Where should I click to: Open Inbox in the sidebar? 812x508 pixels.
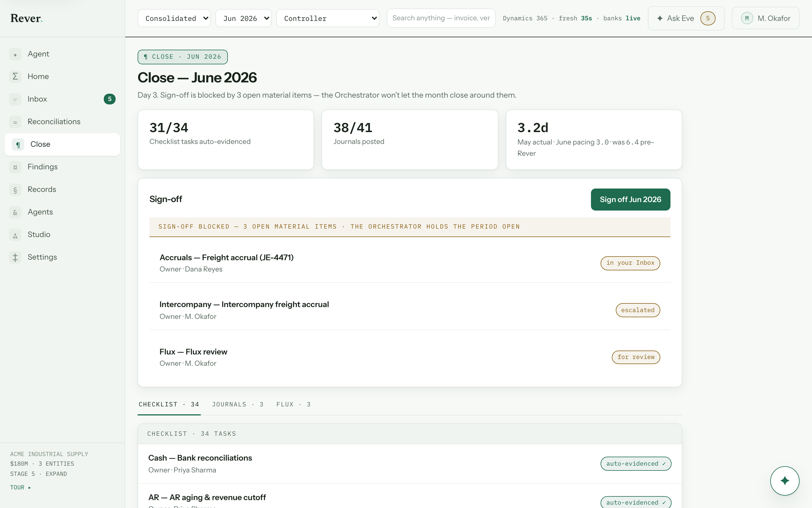pyautogui.click(x=62, y=99)
